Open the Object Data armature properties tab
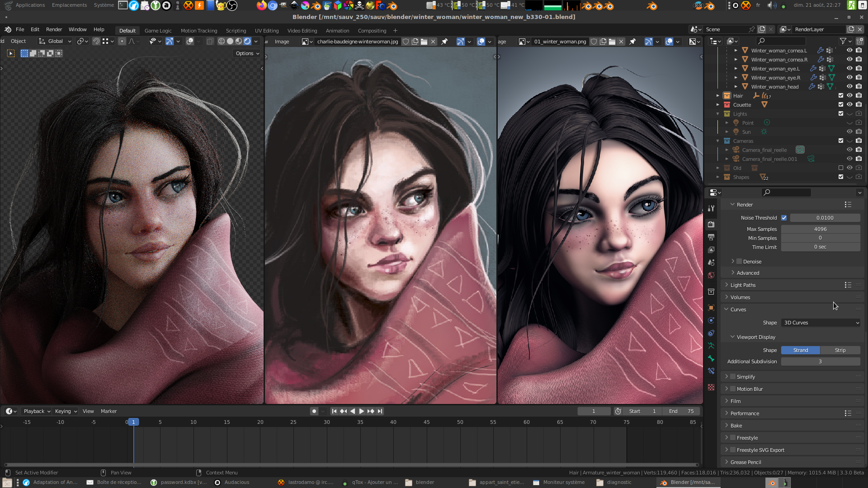The height and width of the screenshot is (488, 868). 711,346
